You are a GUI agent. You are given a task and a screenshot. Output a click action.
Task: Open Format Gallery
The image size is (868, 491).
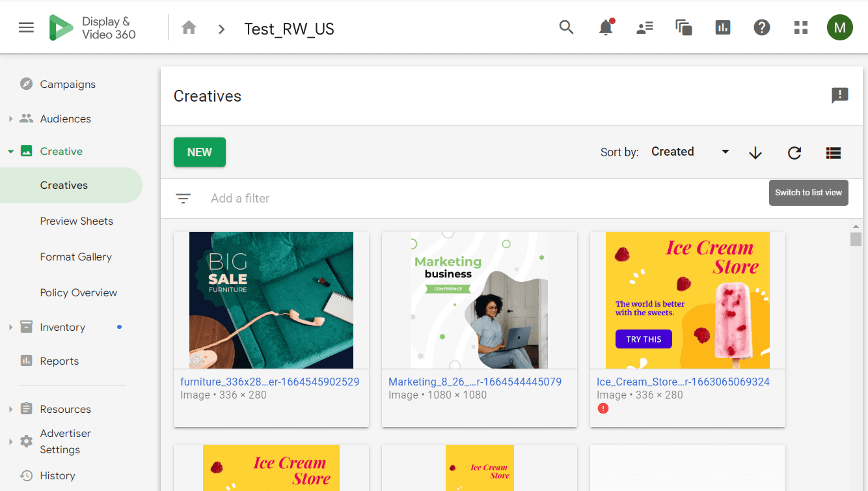76,257
